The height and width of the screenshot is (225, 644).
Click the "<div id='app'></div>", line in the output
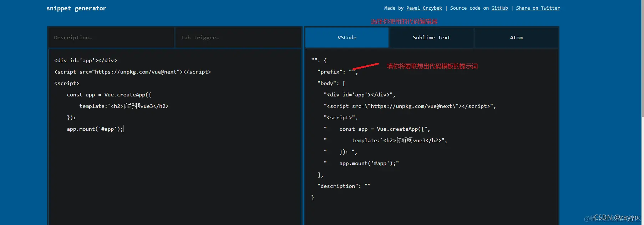360,95
